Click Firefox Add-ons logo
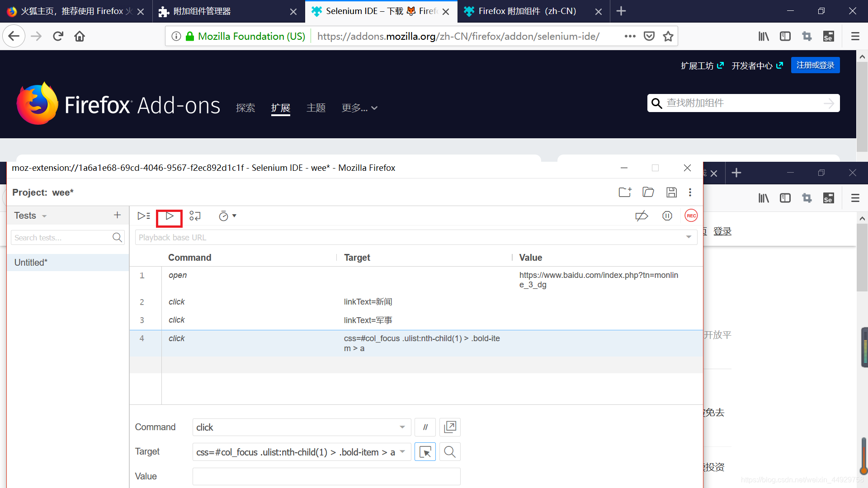 pos(118,104)
